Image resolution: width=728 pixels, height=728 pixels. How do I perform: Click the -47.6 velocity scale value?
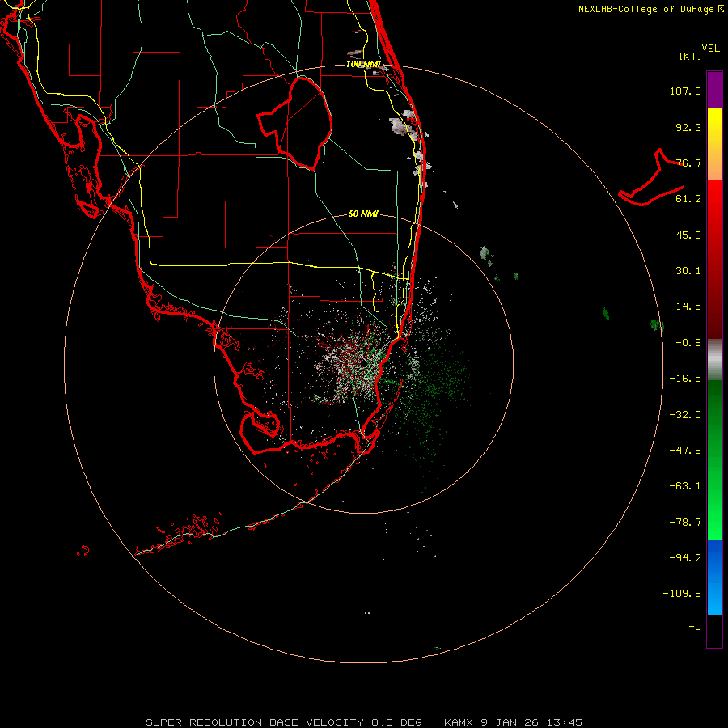pos(685,451)
